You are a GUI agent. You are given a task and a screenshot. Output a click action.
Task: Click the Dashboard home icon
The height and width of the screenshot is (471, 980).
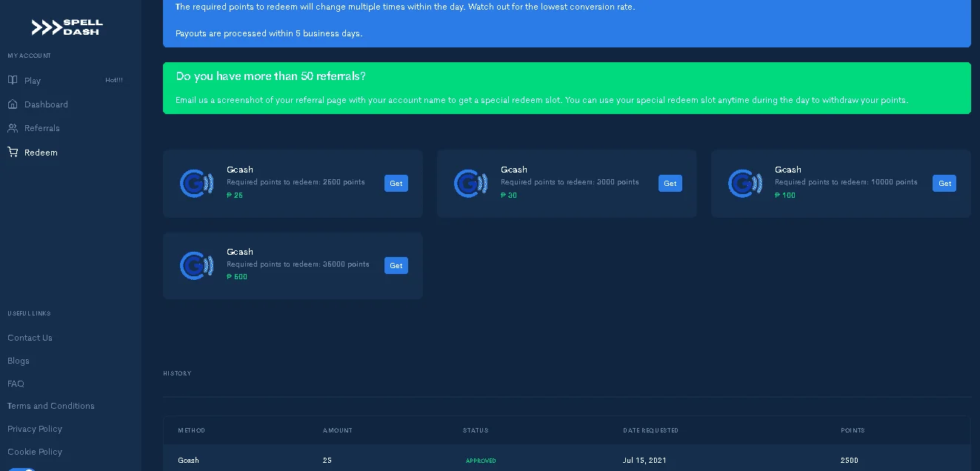[13, 104]
